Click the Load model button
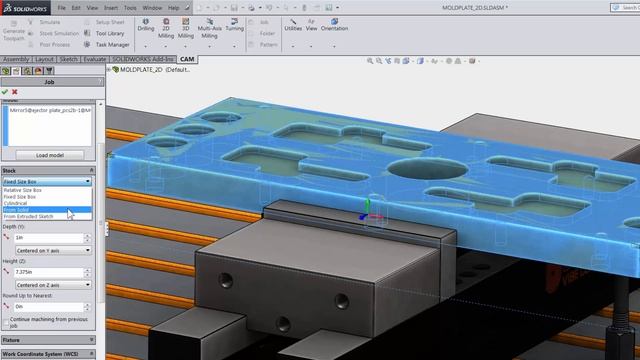Viewport: 640px width, 360px height. 50,155
